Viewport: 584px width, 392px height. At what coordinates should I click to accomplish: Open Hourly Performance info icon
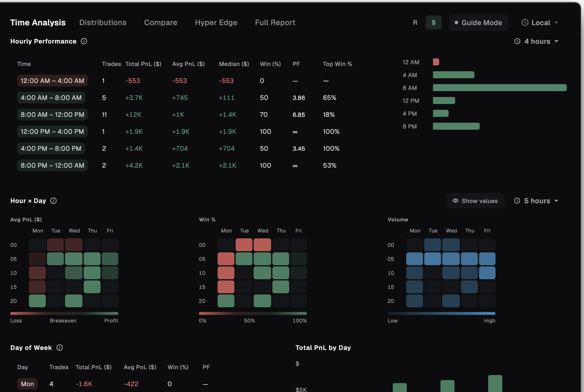(x=84, y=41)
